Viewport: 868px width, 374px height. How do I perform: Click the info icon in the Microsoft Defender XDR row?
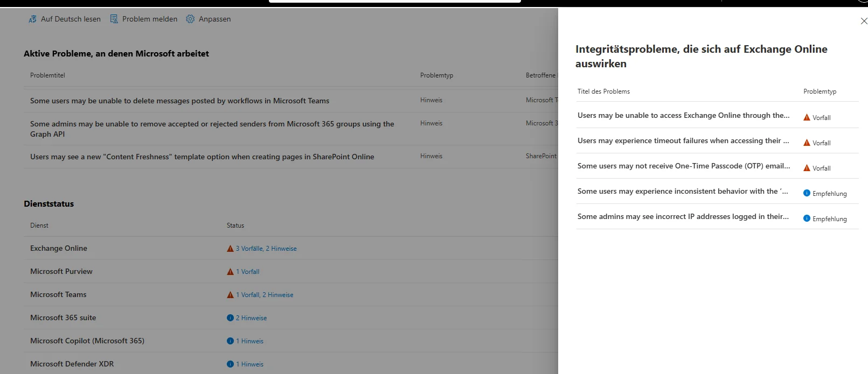[230, 364]
